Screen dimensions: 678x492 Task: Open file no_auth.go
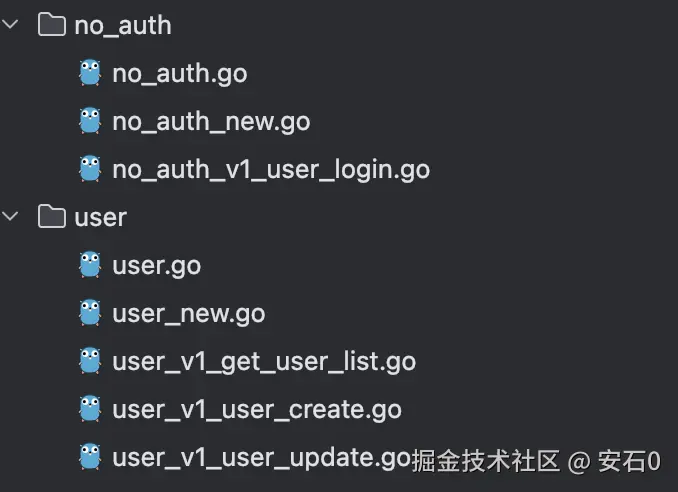pos(179,74)
